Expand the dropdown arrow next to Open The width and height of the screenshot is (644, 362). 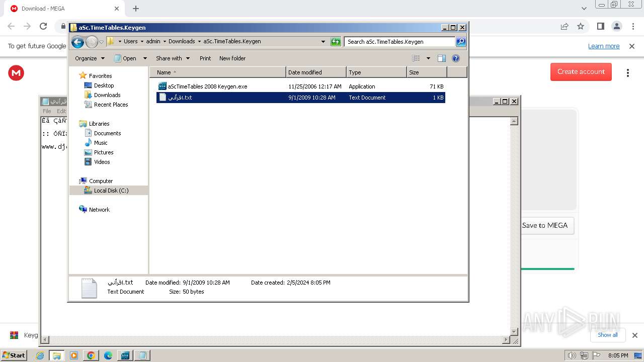coord(145,58)
